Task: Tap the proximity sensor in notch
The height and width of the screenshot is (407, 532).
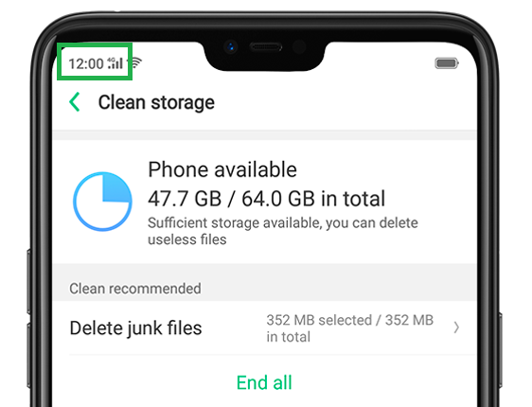Action: 299,46
